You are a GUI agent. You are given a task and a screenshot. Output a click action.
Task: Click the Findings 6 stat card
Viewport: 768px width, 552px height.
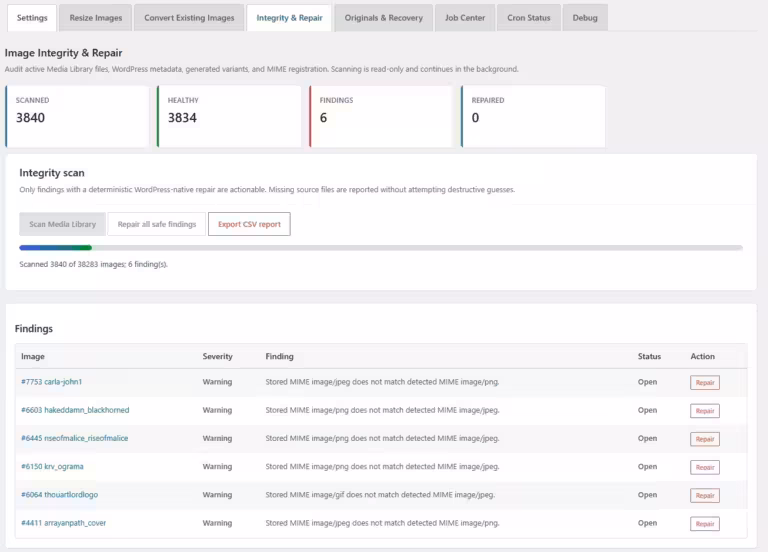coord(381,117)
